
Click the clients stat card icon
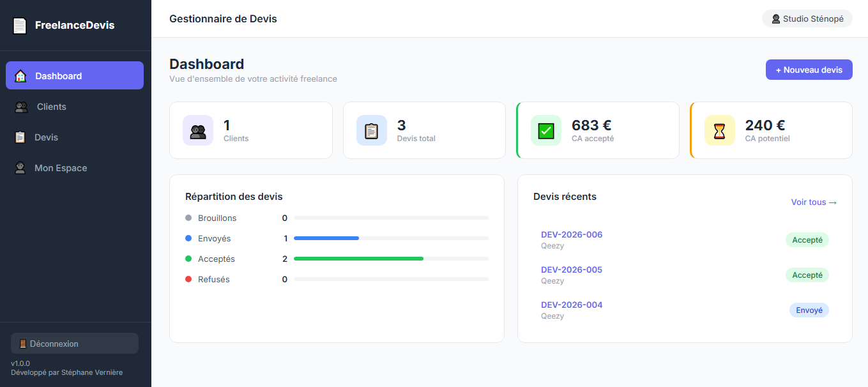tap(198, 130)
